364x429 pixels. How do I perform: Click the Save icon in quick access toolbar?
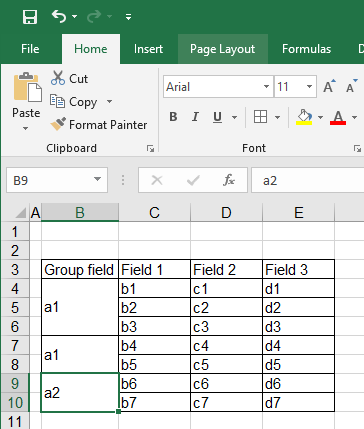click(30, 17)
